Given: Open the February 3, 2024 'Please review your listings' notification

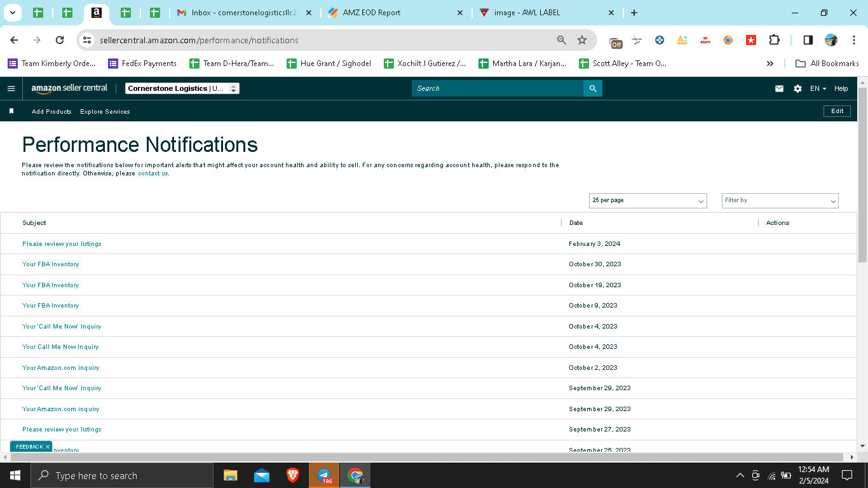Looking at the screenshot, I should pyautogui.click(x=62, y=244).
